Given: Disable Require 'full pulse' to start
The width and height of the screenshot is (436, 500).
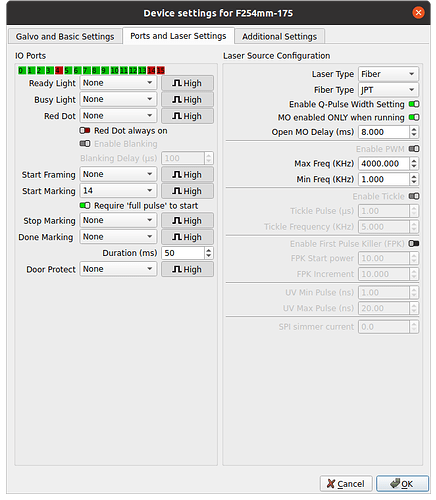Looking at the screenshot, I should 85,206.
